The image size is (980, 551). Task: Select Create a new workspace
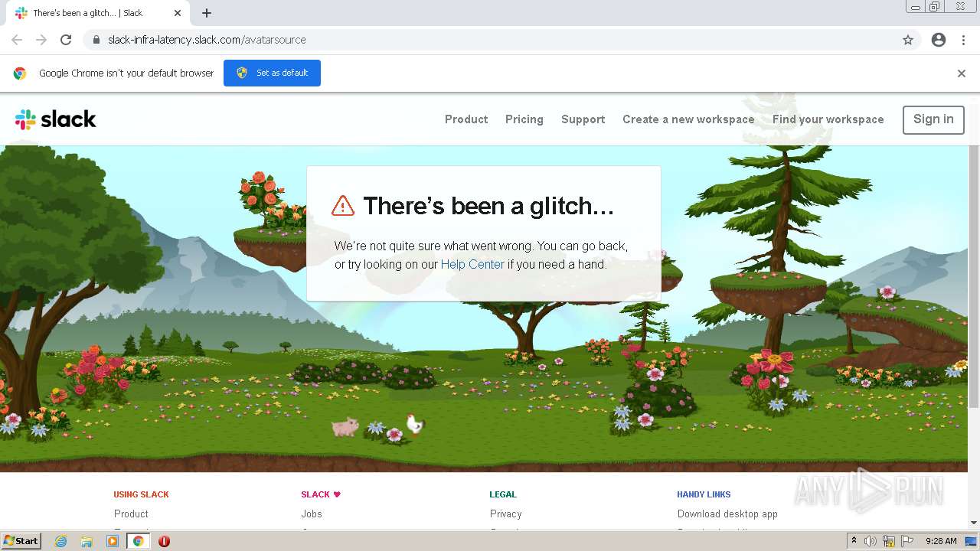point(688,119)
